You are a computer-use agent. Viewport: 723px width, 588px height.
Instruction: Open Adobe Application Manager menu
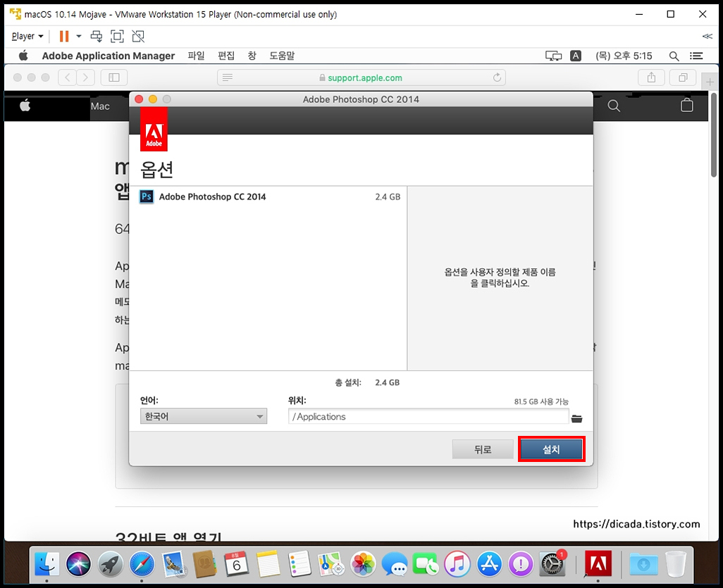[x=109, y=56]
